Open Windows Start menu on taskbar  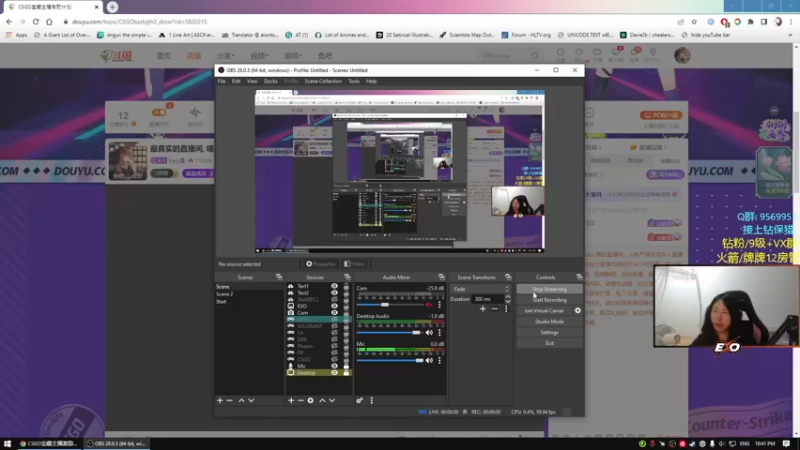(x=7, y=443)
